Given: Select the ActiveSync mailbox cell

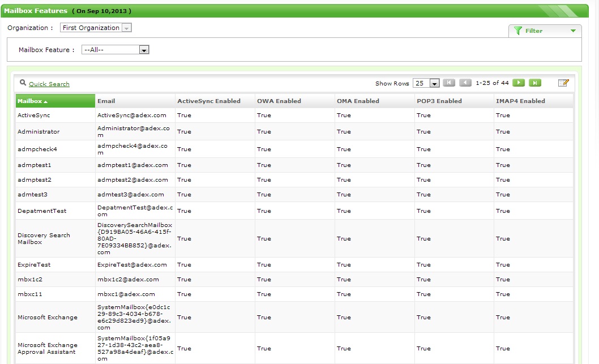Looking at the screenshot, I should (55, 115).
